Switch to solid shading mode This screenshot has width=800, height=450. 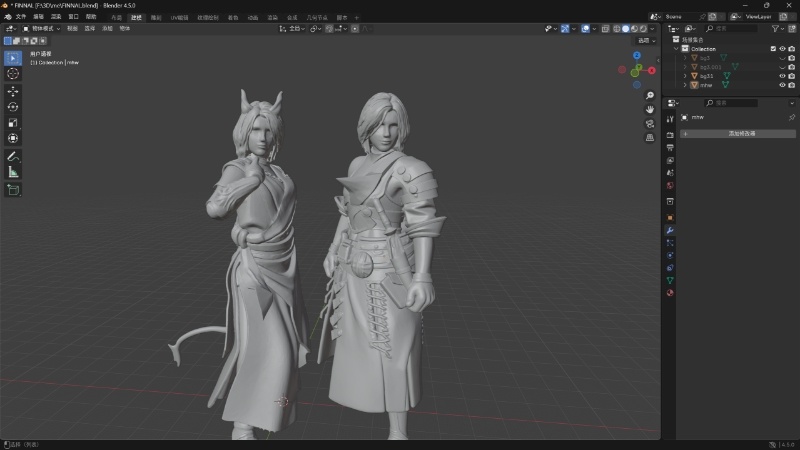coord(626,29)
